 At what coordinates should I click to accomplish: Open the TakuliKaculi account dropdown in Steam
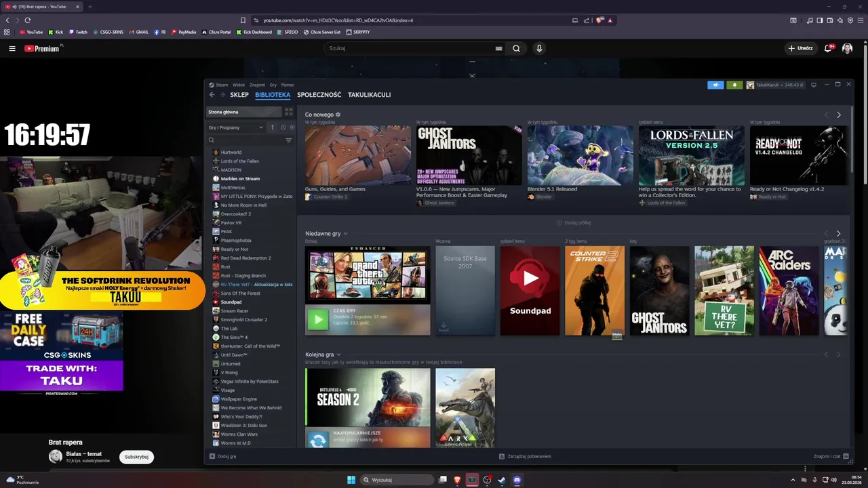(775, 85)
